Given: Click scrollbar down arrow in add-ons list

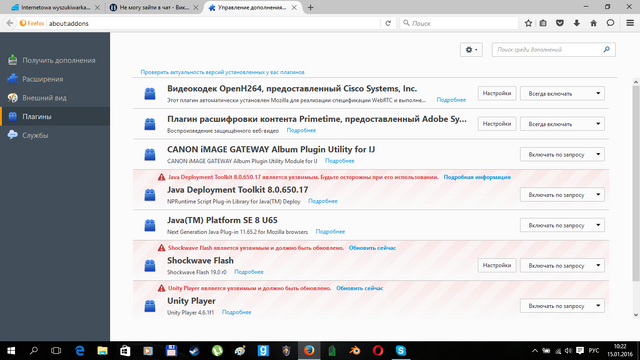Looking at the screenshot, I should coord(636,315).
